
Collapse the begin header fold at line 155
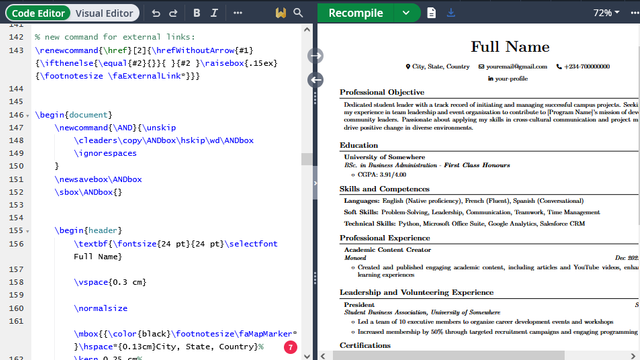point(28,231)
